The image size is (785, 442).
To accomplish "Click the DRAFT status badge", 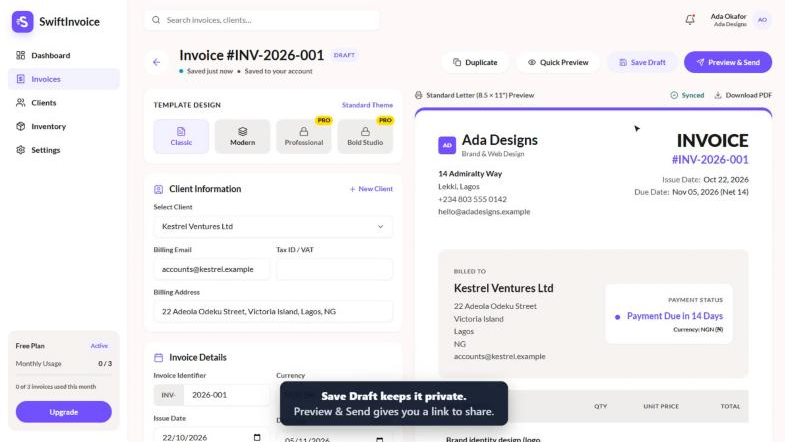I will (344, 55).
